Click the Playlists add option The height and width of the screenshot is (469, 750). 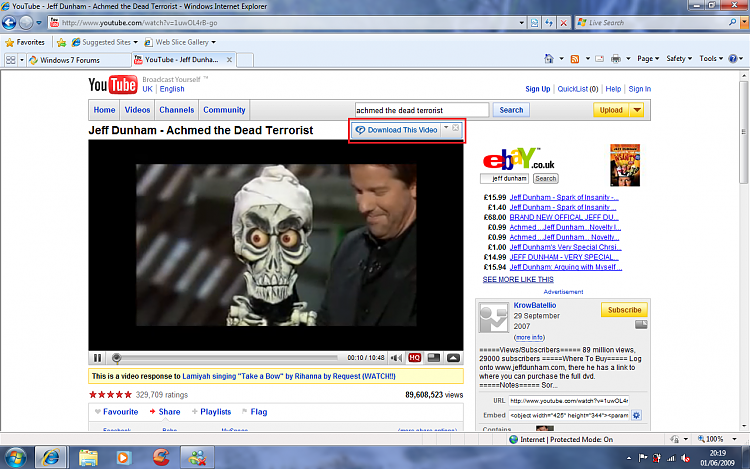click(211, 412)
